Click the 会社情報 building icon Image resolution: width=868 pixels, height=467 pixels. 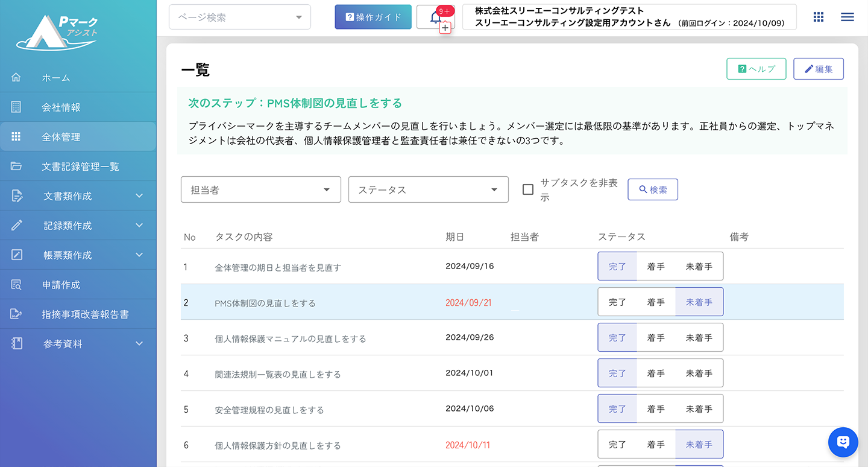point(16,107)
